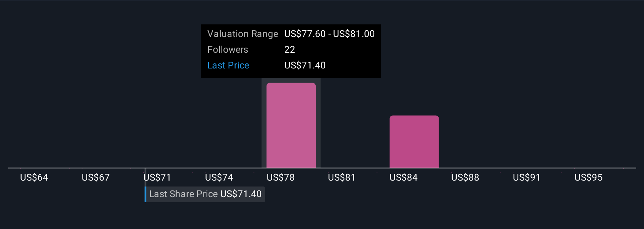Click the shorter pink US$84 valuation bar
The image size is (644, 229).
pos(414,142)
